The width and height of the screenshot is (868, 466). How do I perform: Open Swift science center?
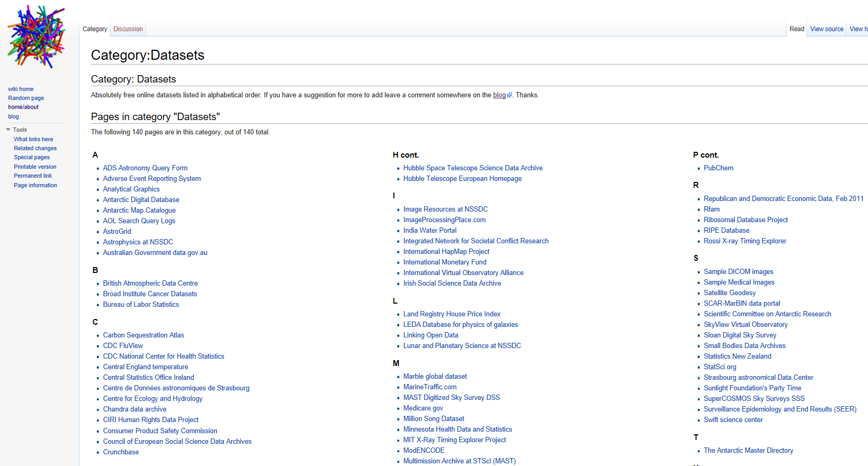733,419
